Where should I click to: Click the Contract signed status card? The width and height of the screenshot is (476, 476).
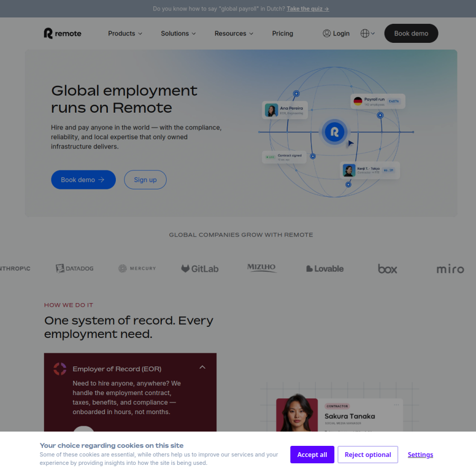click(284, 157)
